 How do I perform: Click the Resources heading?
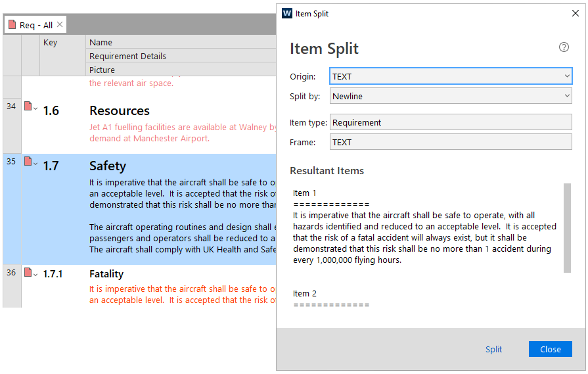pos(120,110)
